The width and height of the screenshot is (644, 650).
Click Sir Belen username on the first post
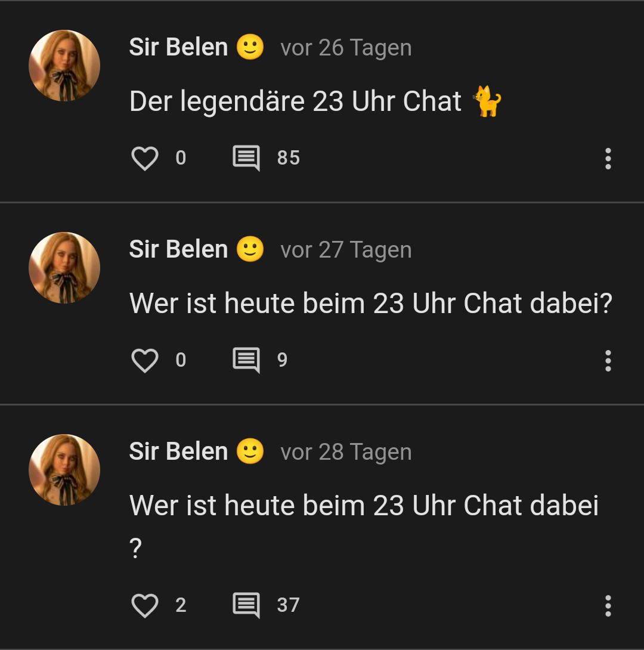click(x=178, y=48)
